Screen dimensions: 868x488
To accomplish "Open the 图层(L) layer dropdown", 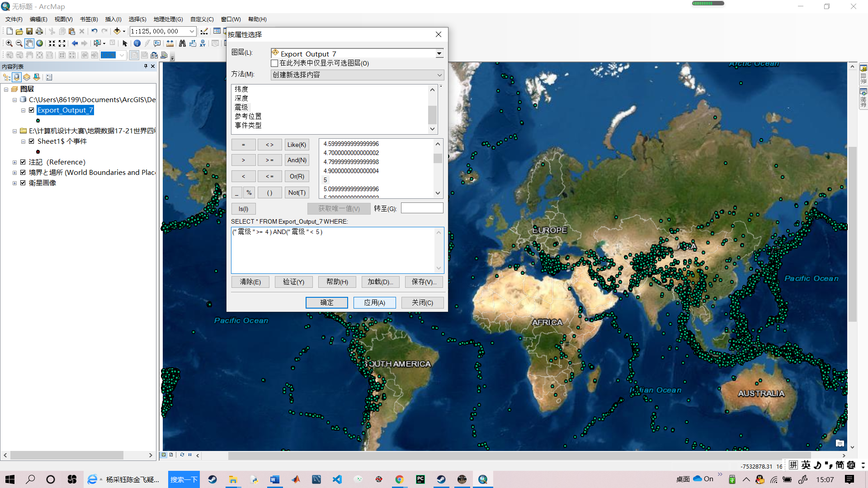I will pos(439,53).
